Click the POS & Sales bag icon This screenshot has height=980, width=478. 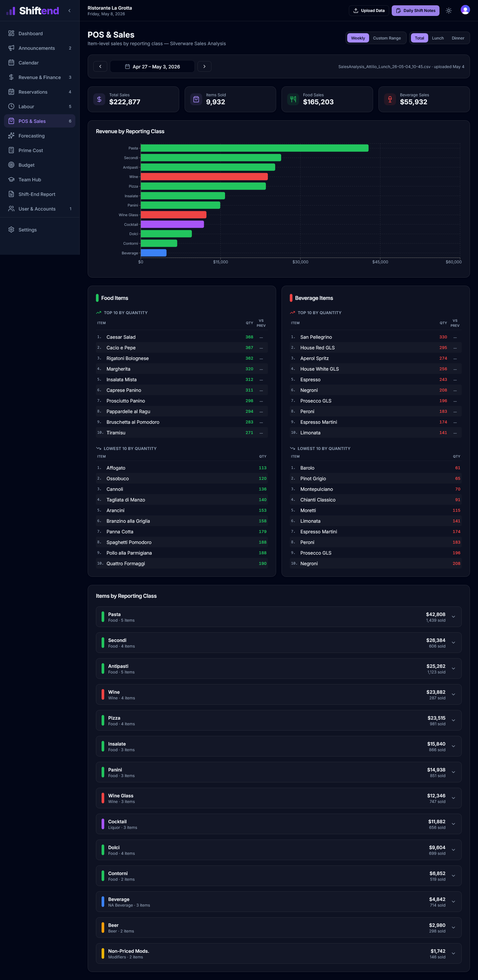[x=11, y=121]
